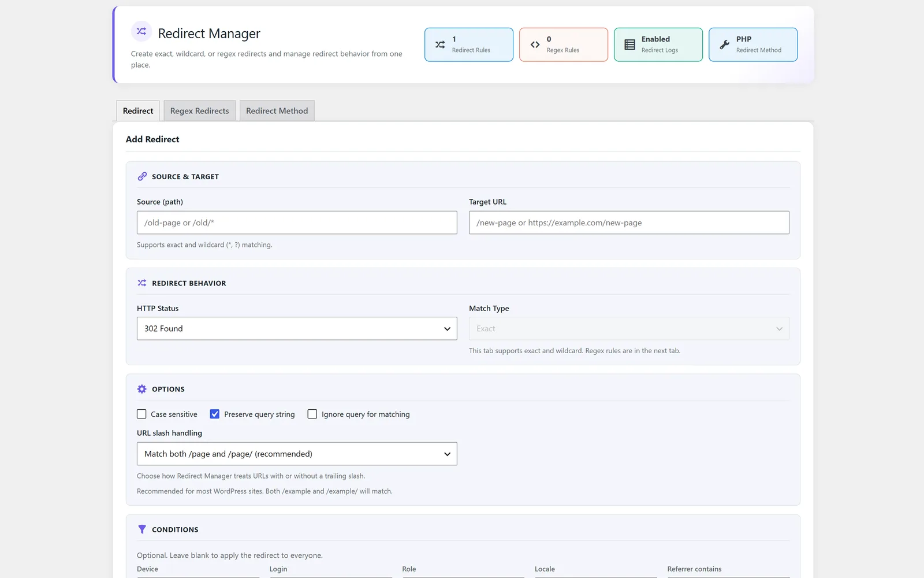This screenshot has height=578, width=924.
Task: Click the 'Choose how Redirect Manager treats URLs' hint
Action: point(251,476)
